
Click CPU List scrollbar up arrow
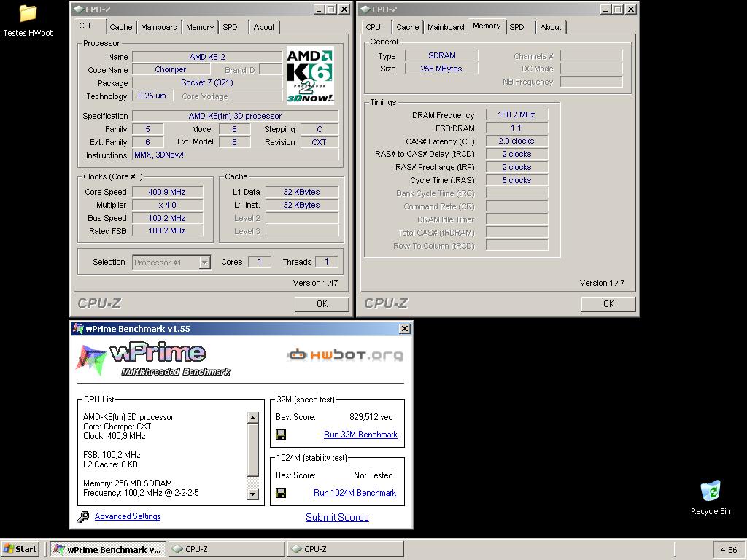coord(253,418)
